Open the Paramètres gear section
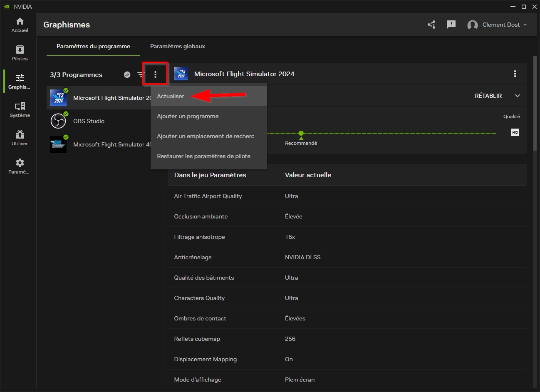 [20, 166]
